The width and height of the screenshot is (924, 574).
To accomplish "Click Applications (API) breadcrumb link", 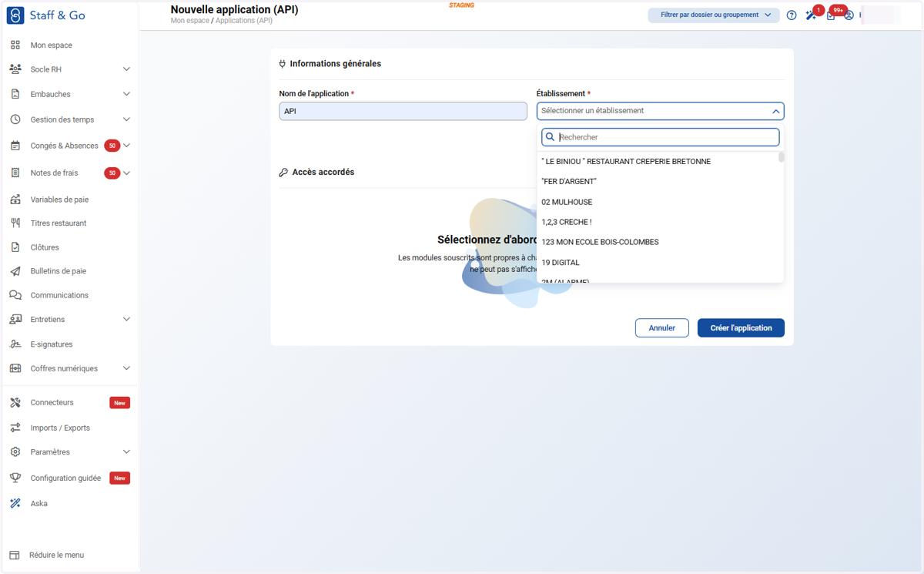I will (243, 21).
